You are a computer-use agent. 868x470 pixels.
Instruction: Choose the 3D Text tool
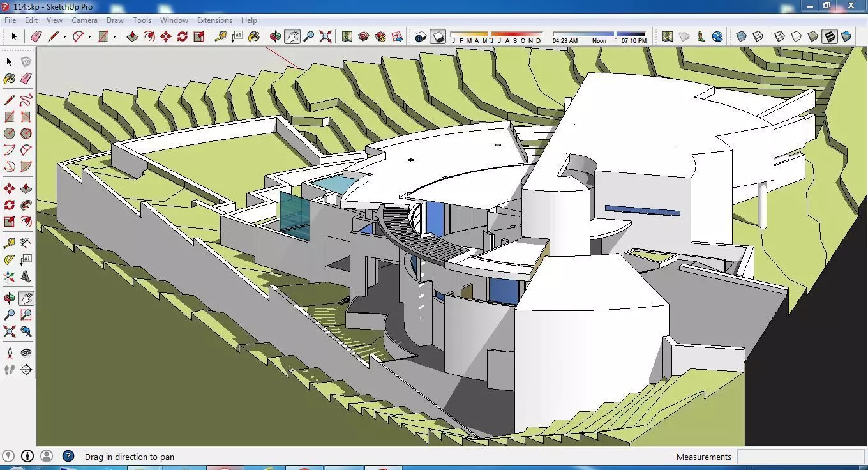tap(26, 277)
